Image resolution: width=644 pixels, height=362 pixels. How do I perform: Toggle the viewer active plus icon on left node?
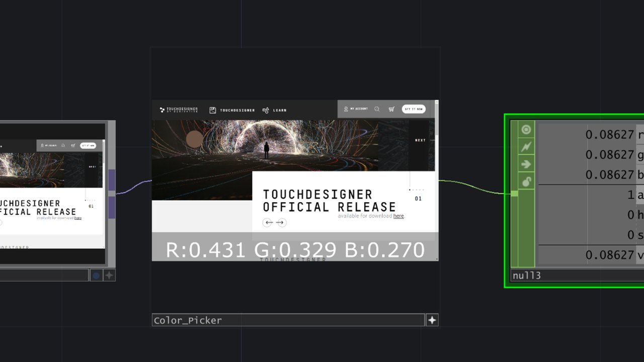tap(109, 275)
